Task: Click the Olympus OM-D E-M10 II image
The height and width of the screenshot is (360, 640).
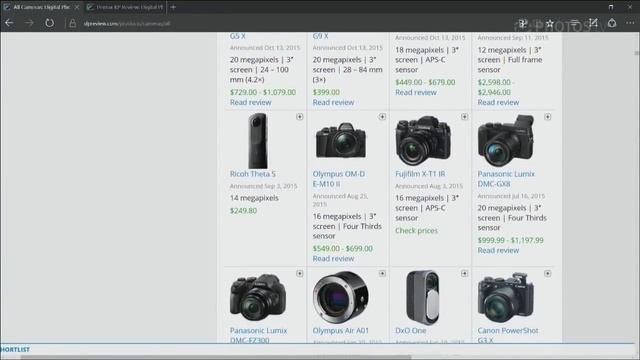Action: [341, 140]
